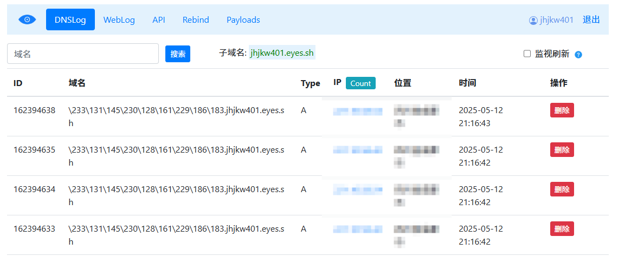Click the Type value A in row 162394633
The height and width of the screenshot is (256, 644).
(304, 228)
